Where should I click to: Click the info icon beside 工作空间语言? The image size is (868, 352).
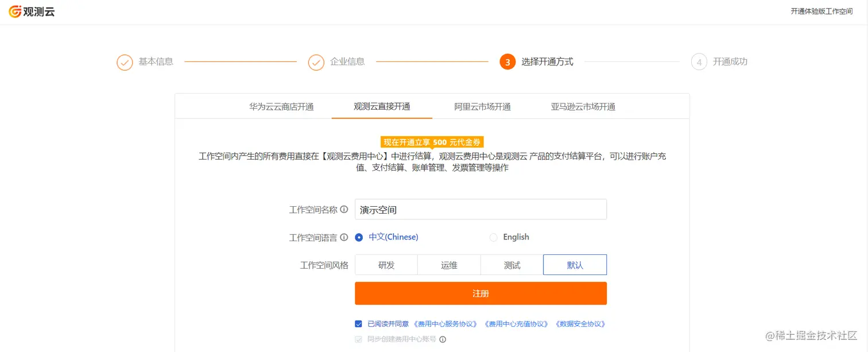click(344, 237)
